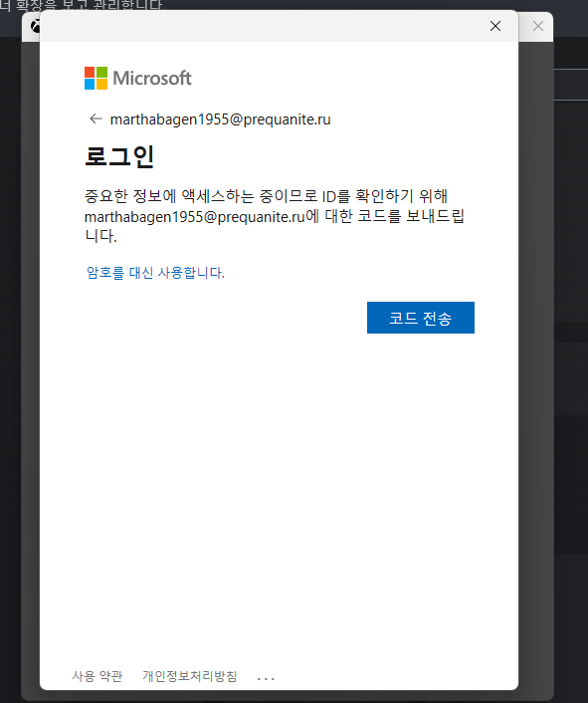
Task: Click the marthabagen1955@prequanite.ru account text
Action: (x=220, y=119)
